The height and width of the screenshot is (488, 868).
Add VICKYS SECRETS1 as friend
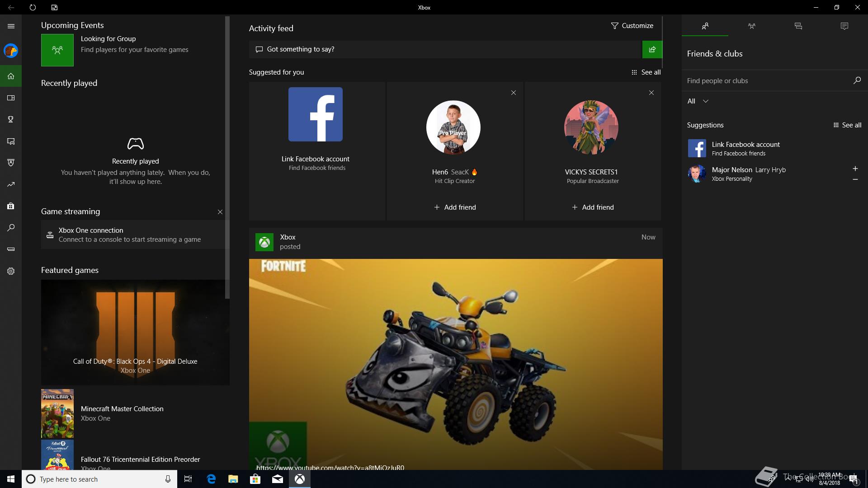[x=593, y=207]
